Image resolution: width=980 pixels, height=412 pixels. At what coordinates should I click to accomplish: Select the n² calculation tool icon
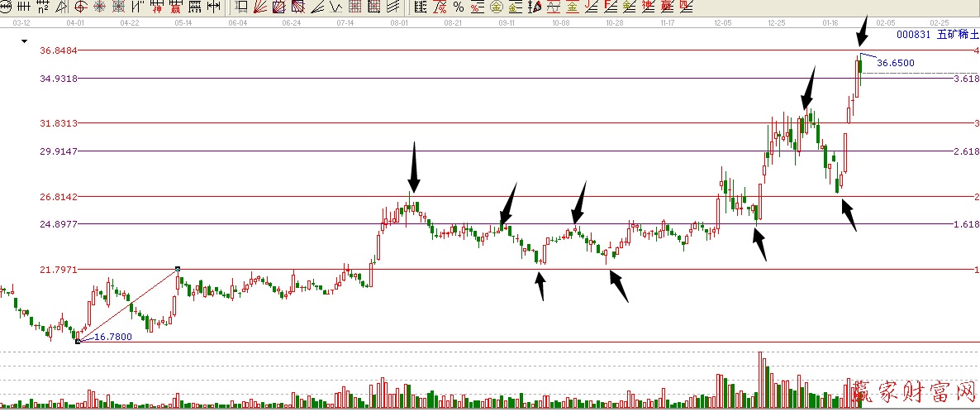[x=43, y=7]
